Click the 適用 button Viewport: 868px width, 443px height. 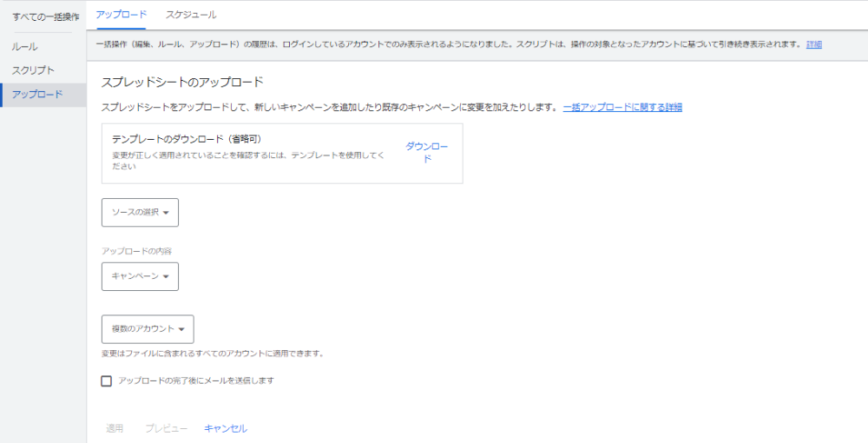115,428
